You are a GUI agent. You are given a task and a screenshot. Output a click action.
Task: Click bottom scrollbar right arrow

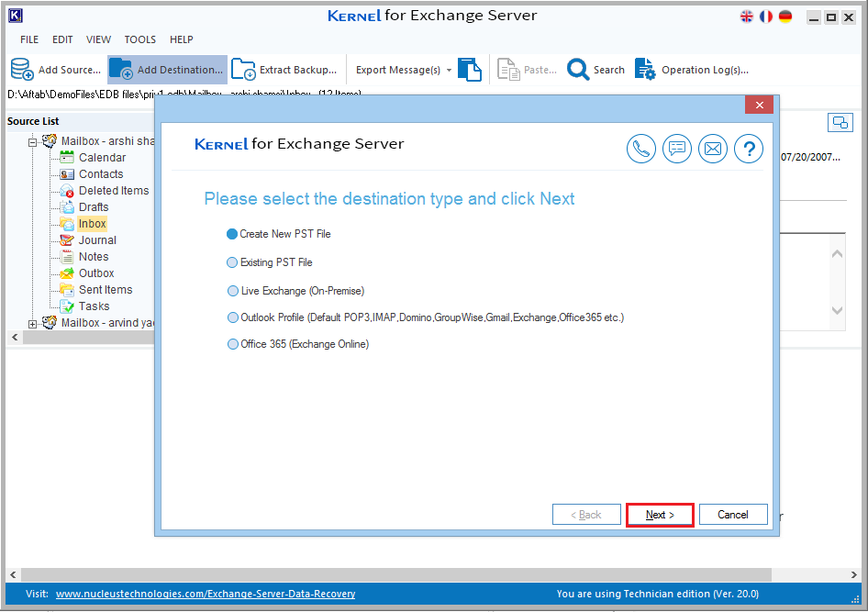click(x=853, y=575)
